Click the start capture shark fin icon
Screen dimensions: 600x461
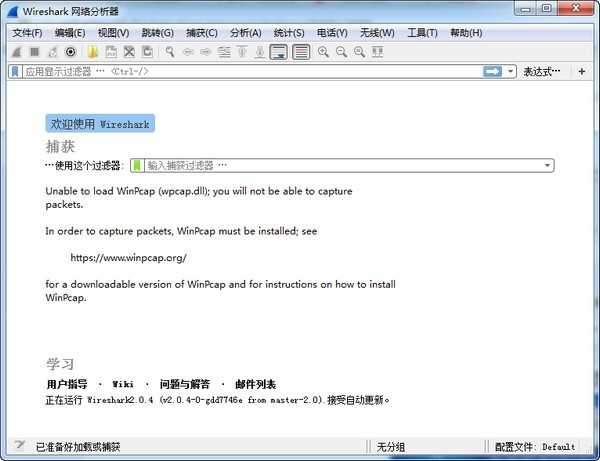(16, 52)
